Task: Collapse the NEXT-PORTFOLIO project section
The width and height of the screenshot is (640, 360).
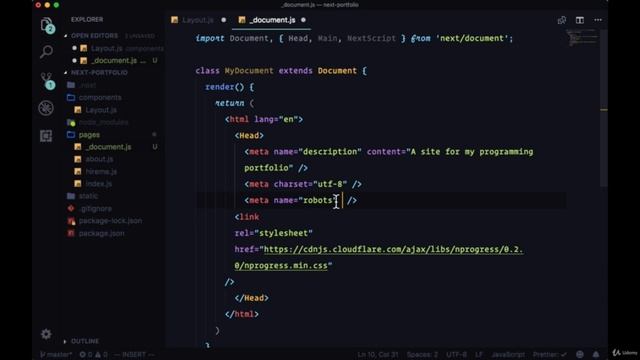Action: click(x=99, y=72)
